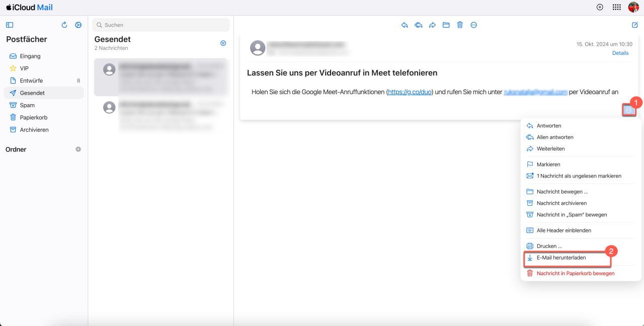Click the Postfächer heading
The height and width of the screenshot is (326, 644).
(27, 39)
